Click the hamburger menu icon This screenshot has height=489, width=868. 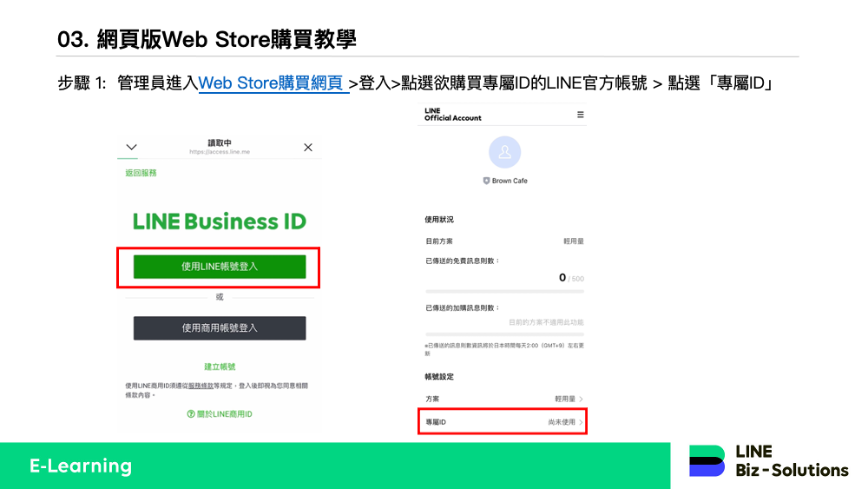pos(580,115)
